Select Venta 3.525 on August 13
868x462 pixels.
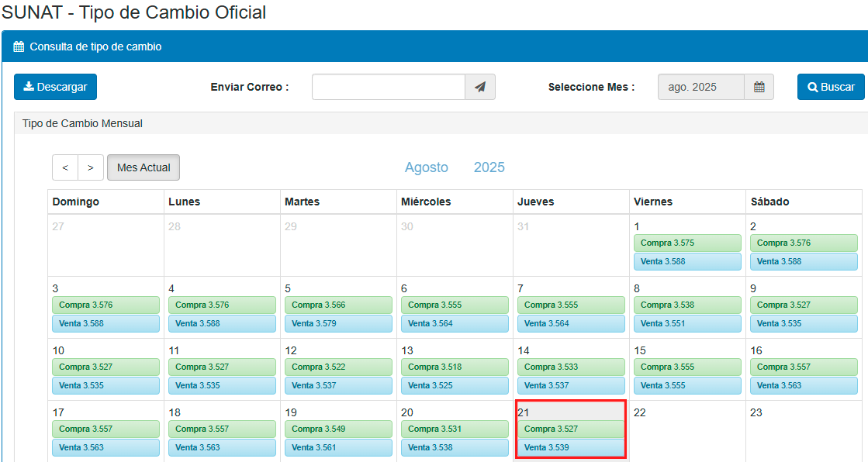click(455, 385)
